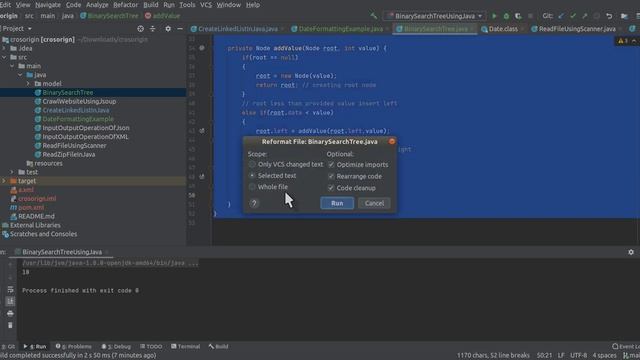Hide the Project panel with the minus icon
The image size is (640, 360).
click(180, 29)
